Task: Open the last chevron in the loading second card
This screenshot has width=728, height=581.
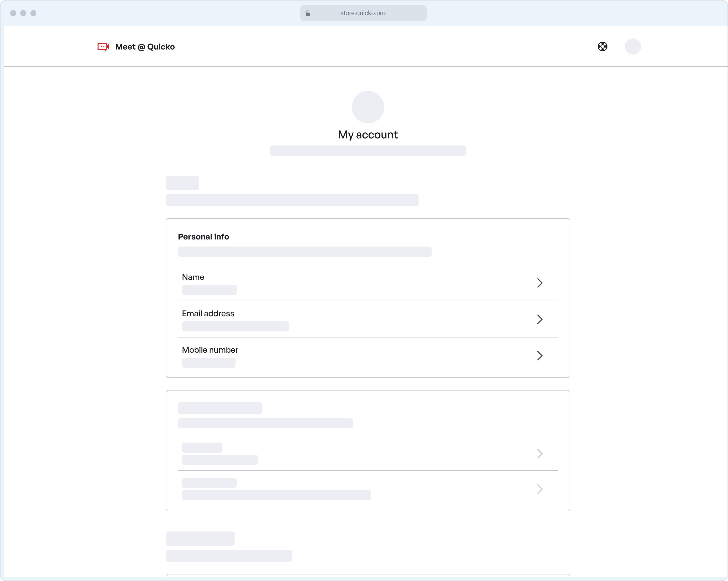Action: pos(540,489)
